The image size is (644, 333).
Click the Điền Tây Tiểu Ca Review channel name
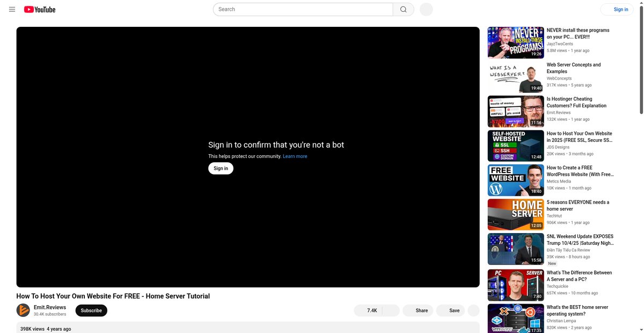pyautogui.click(x=568, y=250)
